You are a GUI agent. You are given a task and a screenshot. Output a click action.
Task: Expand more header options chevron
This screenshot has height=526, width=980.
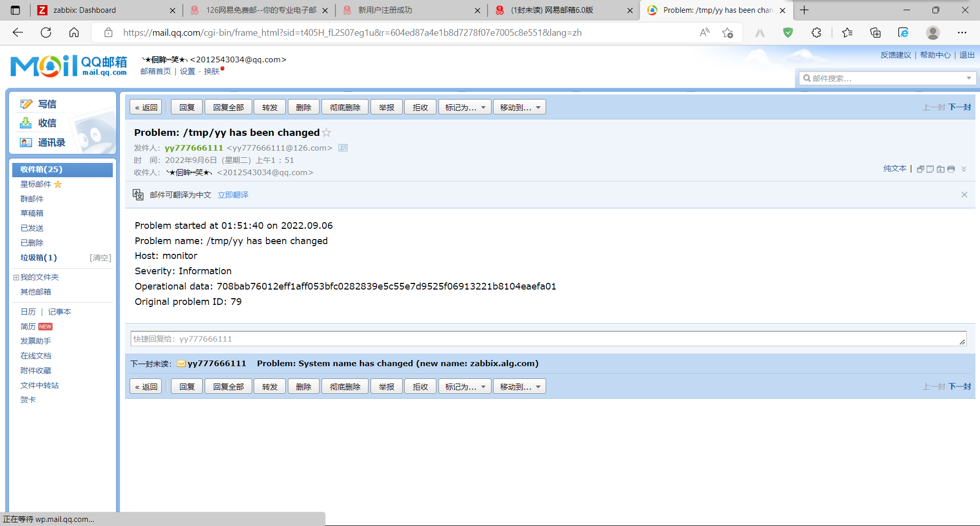click(x=964, y=169)
